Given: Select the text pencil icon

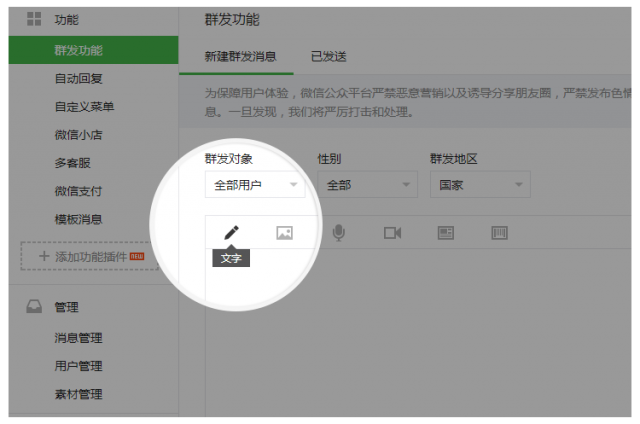Looking at the screenshot, I should [x=231, y=232].
